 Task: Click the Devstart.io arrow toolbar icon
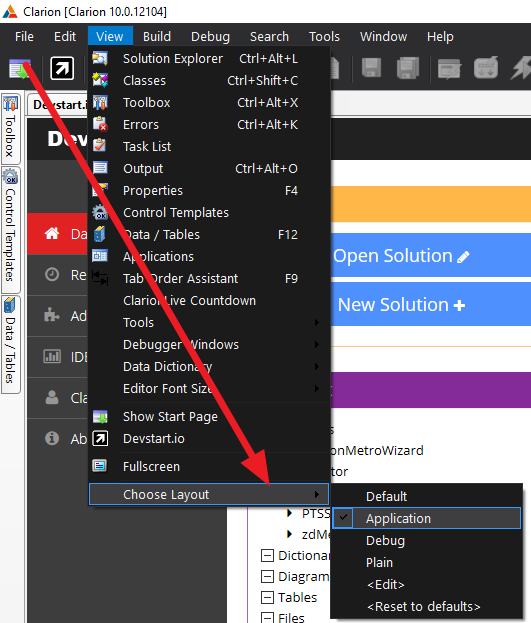pyautogui.click(x=62, y=68)
